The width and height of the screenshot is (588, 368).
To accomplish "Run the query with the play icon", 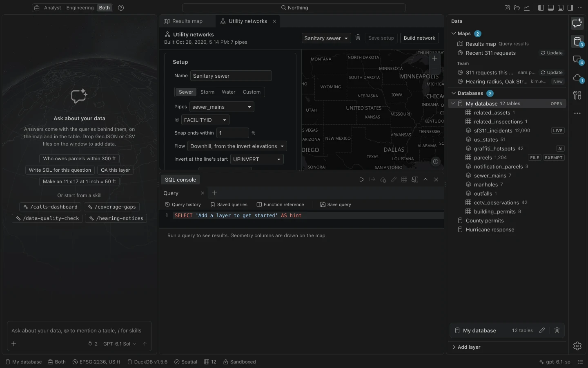I will click(362, 180).
